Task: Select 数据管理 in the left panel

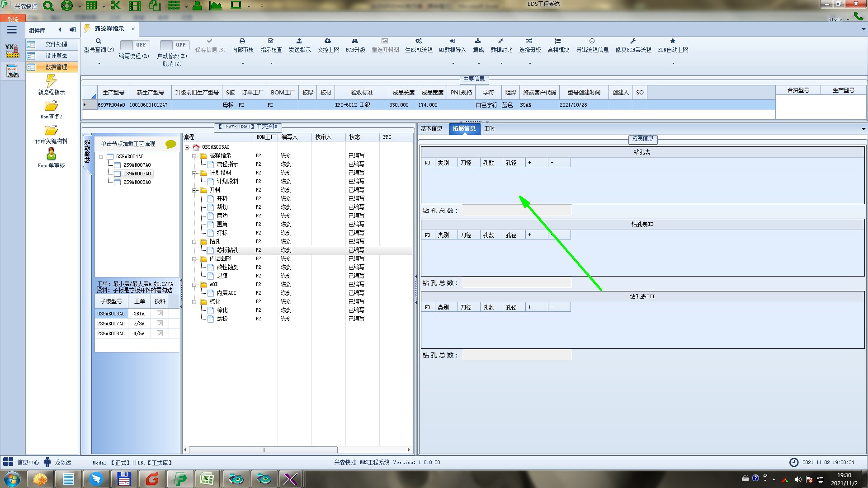Action: [x=56, y=67]
